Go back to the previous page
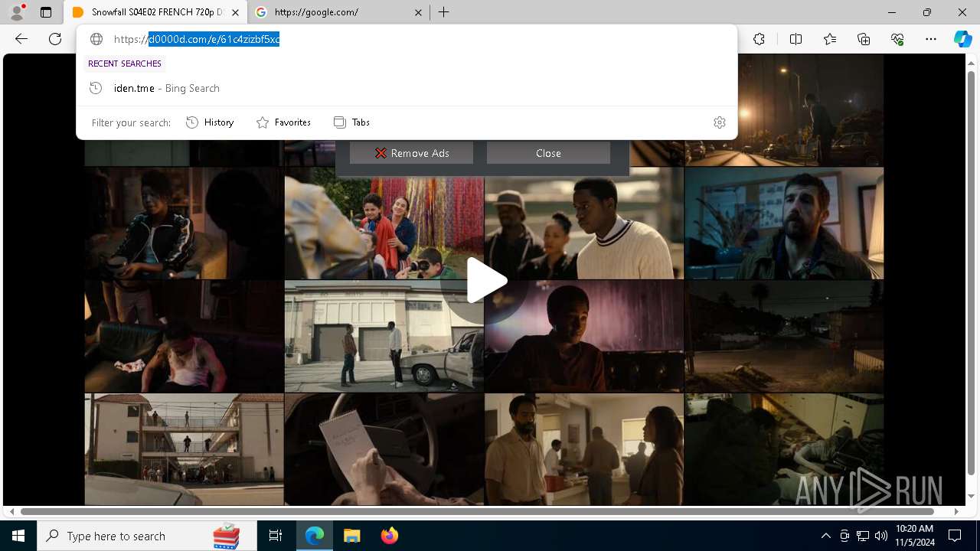The image size is (980, 551). [x=21, y=39]
